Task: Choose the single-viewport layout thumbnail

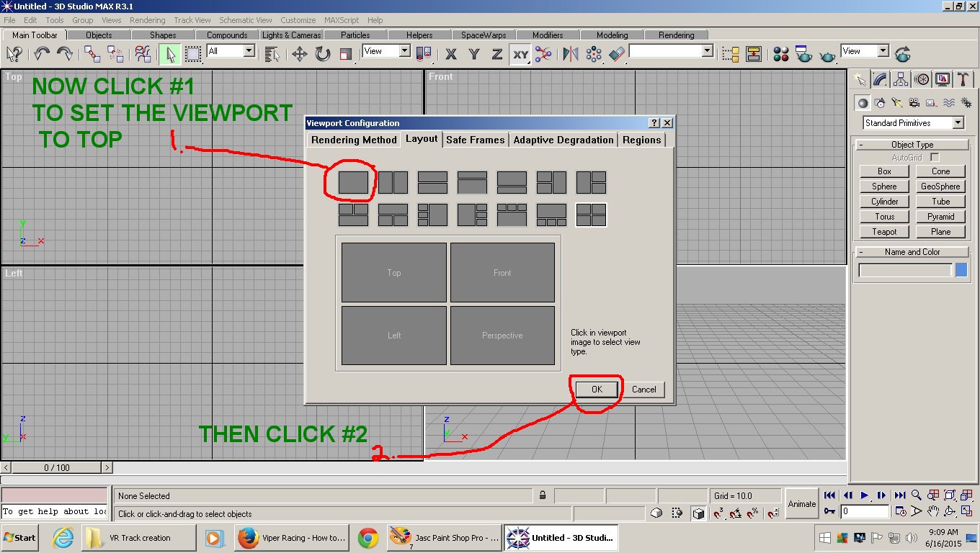Action: [x=354, y=183]
